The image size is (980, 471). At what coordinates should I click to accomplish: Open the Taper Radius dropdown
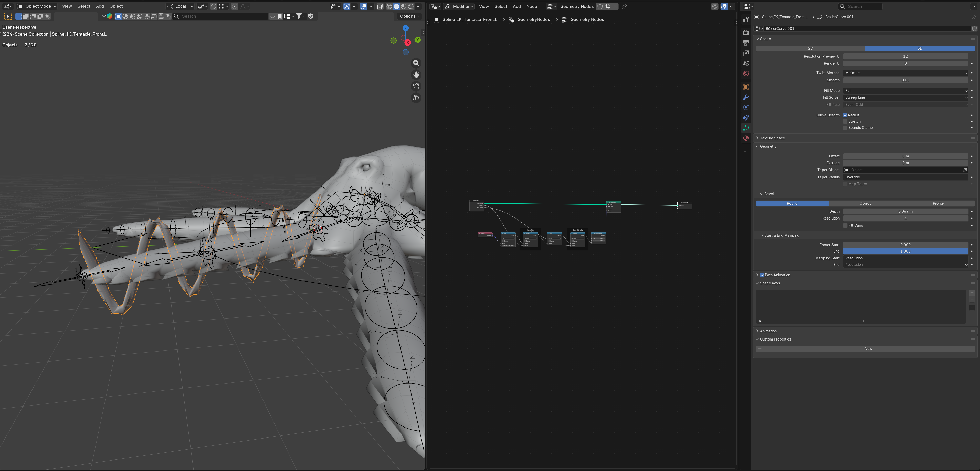click(x=905, y=177)
